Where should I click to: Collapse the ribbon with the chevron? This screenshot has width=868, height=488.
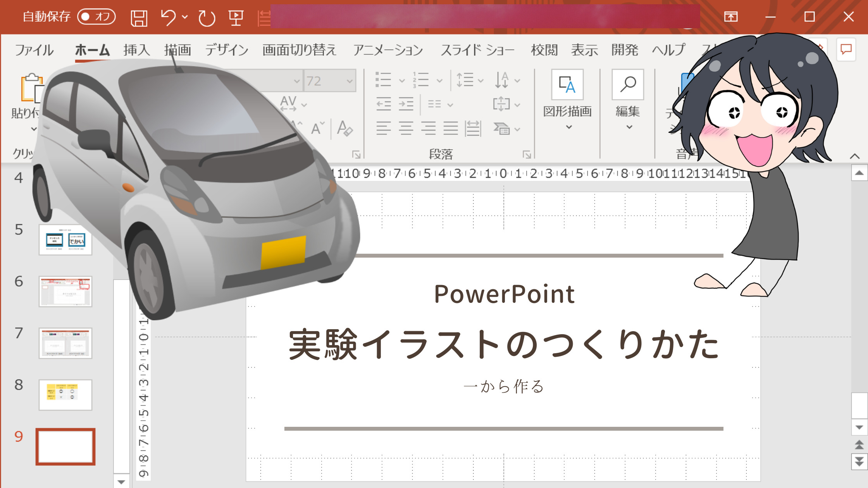pos(855,156)
